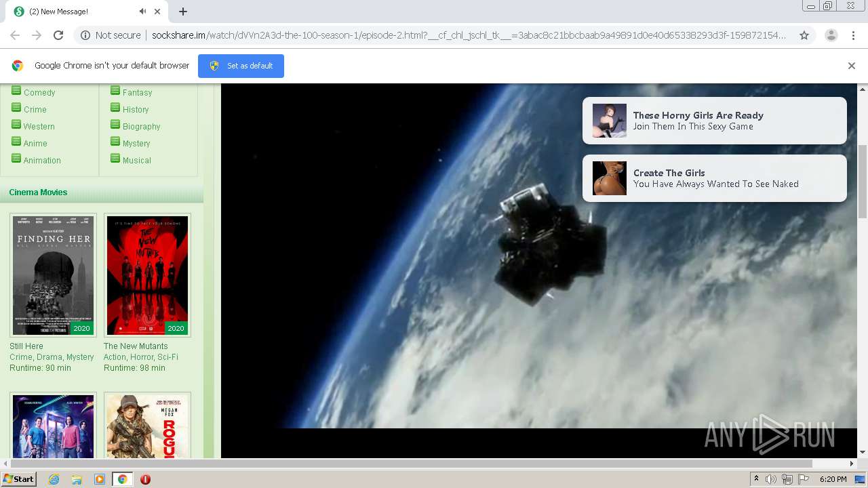
Task: Reload the page
Action: [58, 35]
